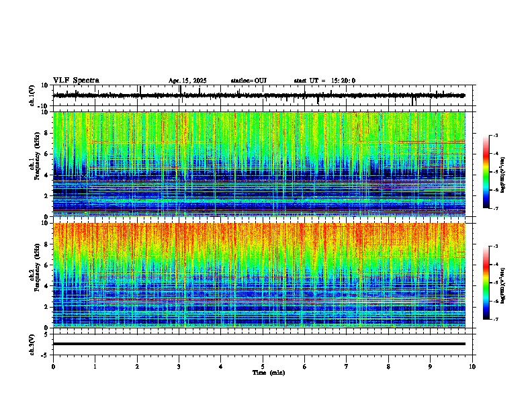Viewport: 532px width, 411px height.
Task: Click the "-3" label on ch.1 color bar
Action: [496, 135]
